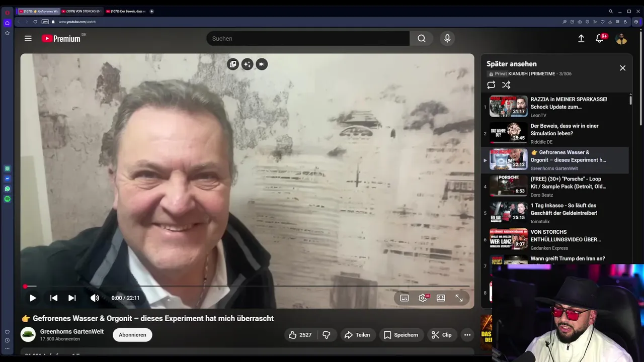
Task: Open RAZZIA in MEINER SPARKASSE video
Action: tap(555, 107)
